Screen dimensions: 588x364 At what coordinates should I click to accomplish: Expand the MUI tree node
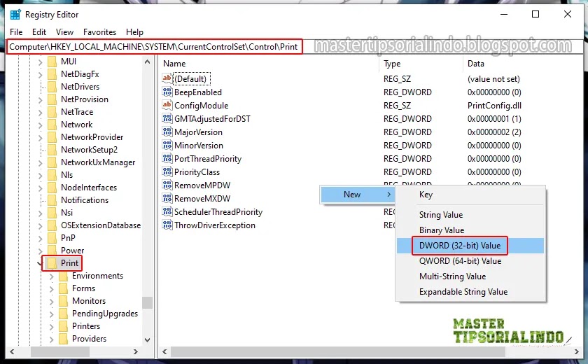40,62
